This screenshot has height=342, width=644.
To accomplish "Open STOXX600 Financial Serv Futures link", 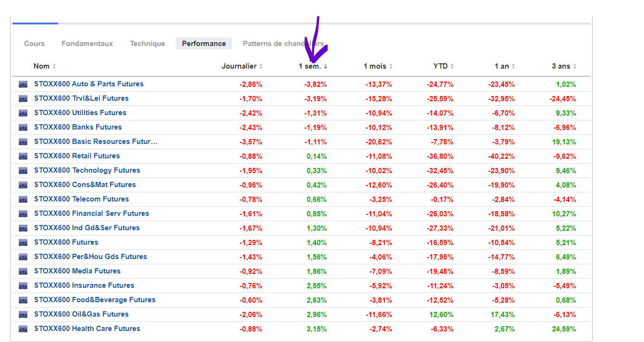I will (x=92, y=213).
